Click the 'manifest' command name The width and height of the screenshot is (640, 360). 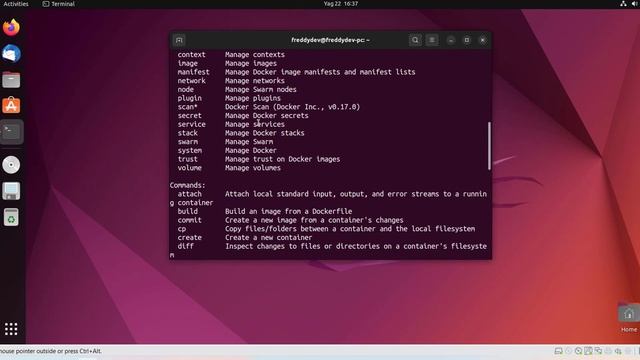pyautogui.click(x=193, y=72)
